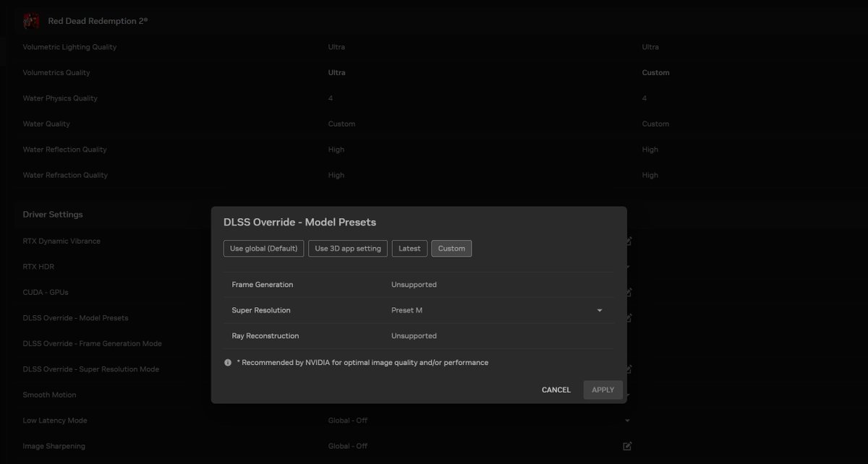Click the bold Custom value for Volumetrics Quality
Image resolution: width=868 pixels, height=464 pixels.
655,73
